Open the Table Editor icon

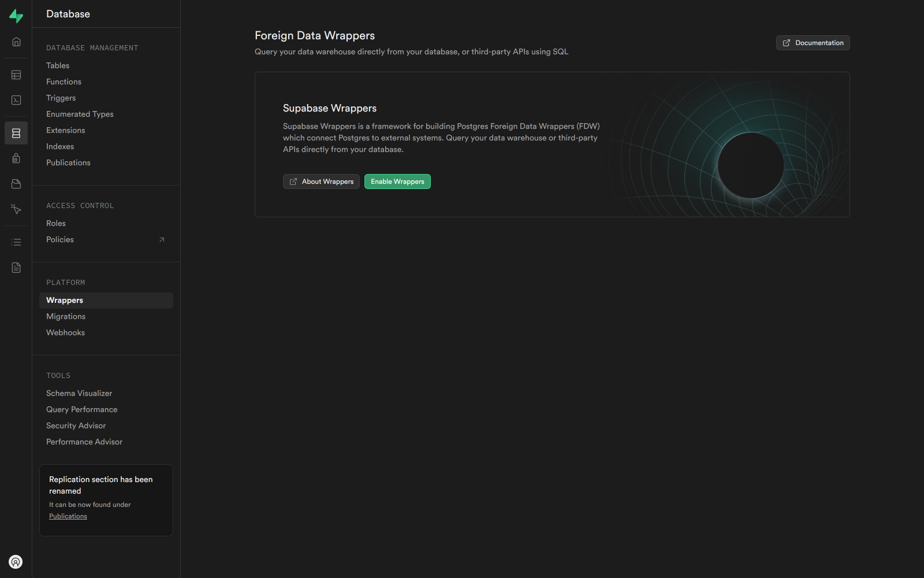click(16, 75)
